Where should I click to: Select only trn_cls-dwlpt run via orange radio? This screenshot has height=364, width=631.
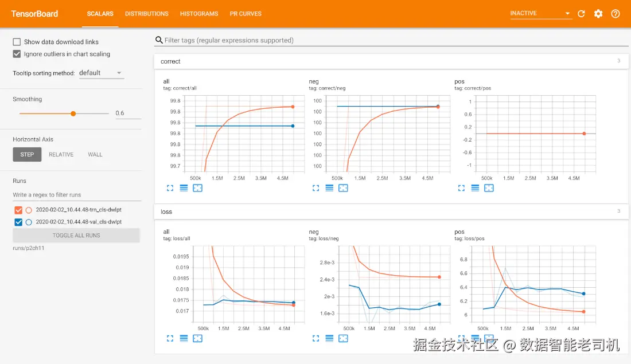click(x=29, y=210)
